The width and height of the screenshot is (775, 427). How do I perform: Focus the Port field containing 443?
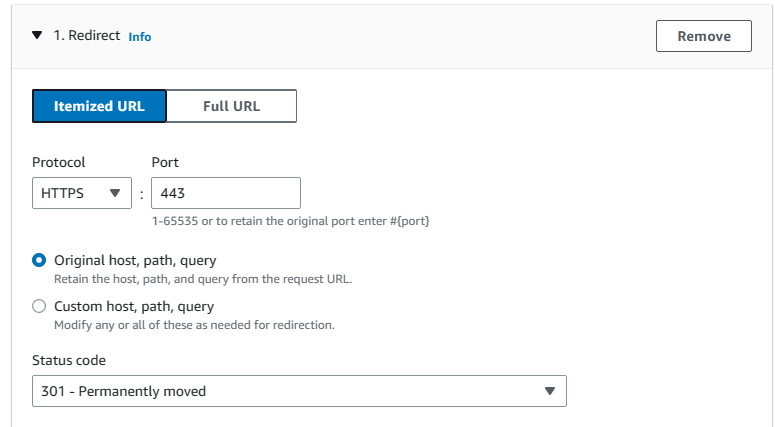tap(225, 193)
